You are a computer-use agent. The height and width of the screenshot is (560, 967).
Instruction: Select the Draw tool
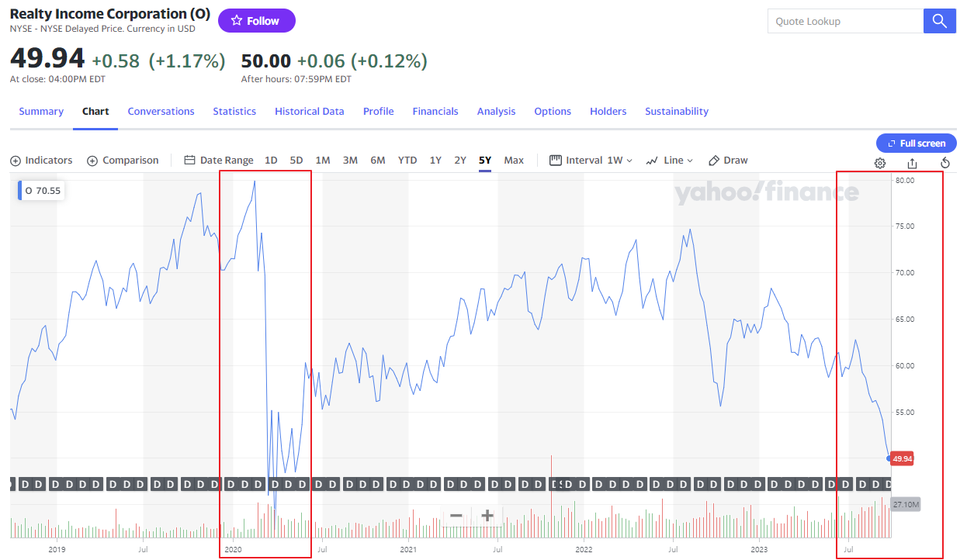pyautogui.click(x=728, y=160)
